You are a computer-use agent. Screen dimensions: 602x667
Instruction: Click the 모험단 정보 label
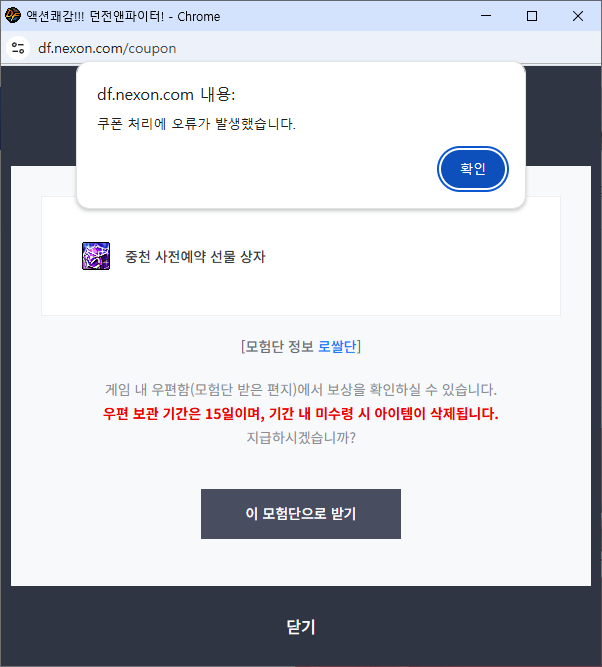(279, 347)
